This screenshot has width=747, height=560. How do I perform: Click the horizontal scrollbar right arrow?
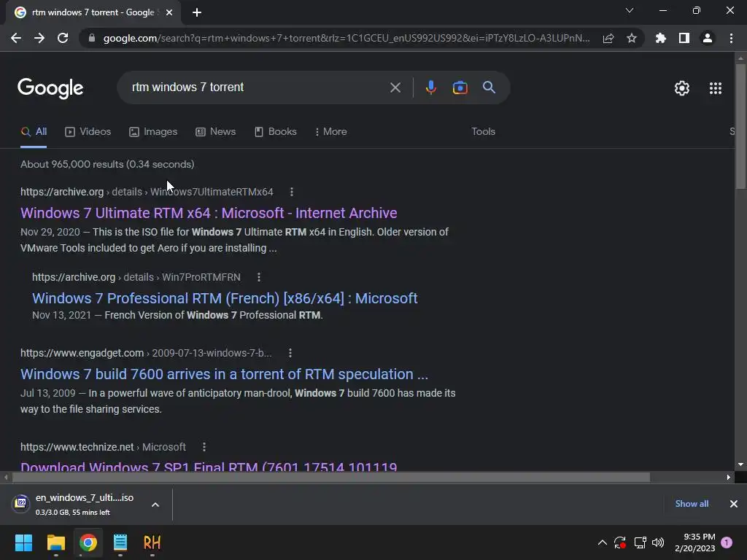pyautogui.click(x=729, y=477)
